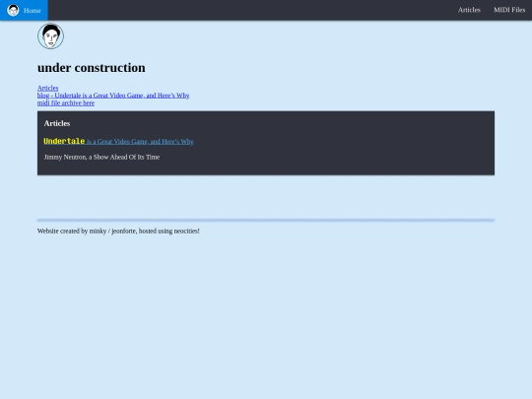Follow the blue Articles link below the heading
Image resolution: width=532 pixels, height=399 pixels.
click(48, 88)
